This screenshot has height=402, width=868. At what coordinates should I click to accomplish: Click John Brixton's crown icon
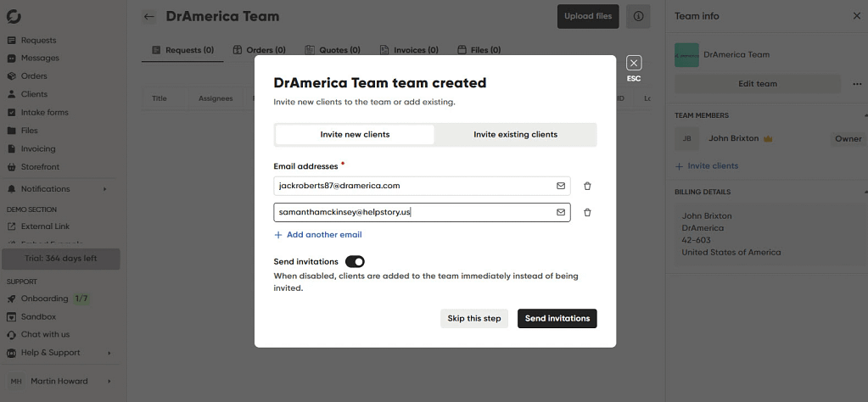coord(768,139)
